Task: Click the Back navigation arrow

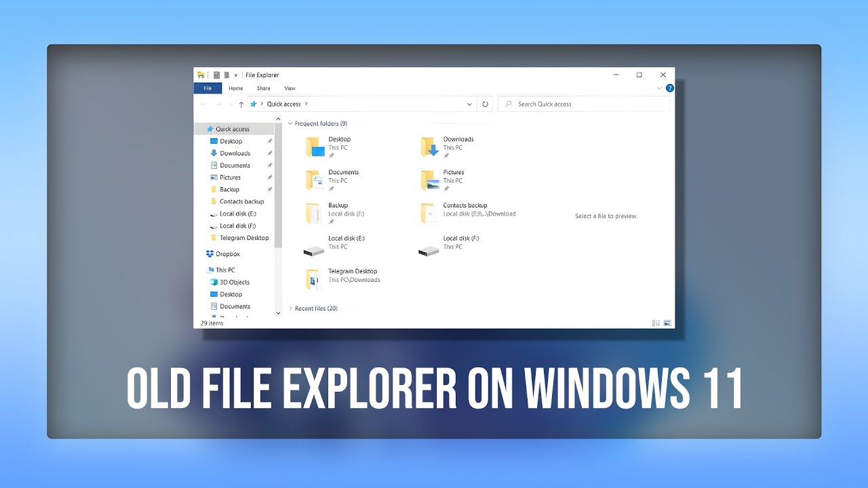Action: (203, 104)
